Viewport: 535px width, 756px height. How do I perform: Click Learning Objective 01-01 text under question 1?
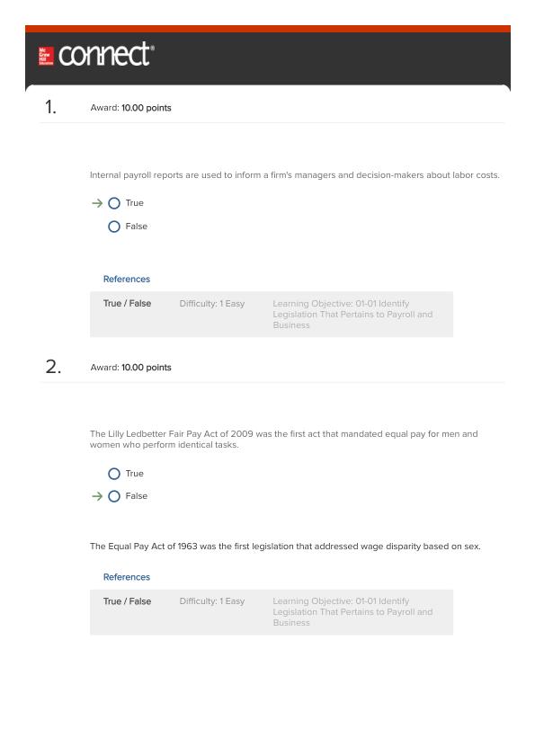click(352, 315)
